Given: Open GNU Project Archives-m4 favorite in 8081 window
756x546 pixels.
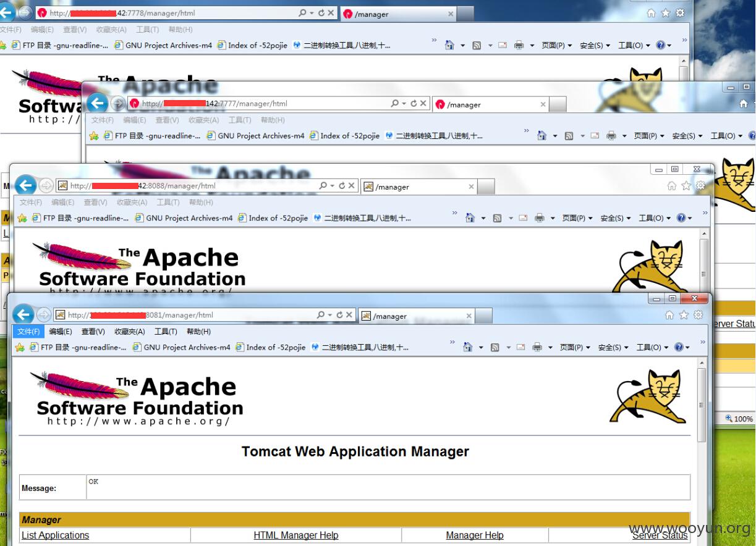Looking at the screenshot, I should pos(182,347).
